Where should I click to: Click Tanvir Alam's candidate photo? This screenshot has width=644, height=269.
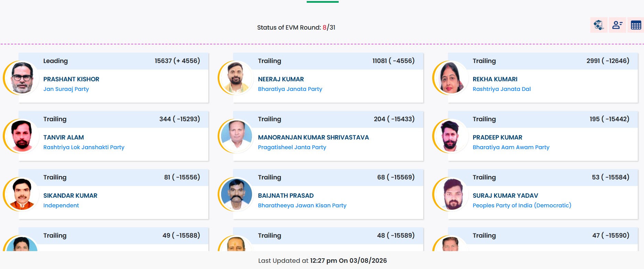[22, 136]
